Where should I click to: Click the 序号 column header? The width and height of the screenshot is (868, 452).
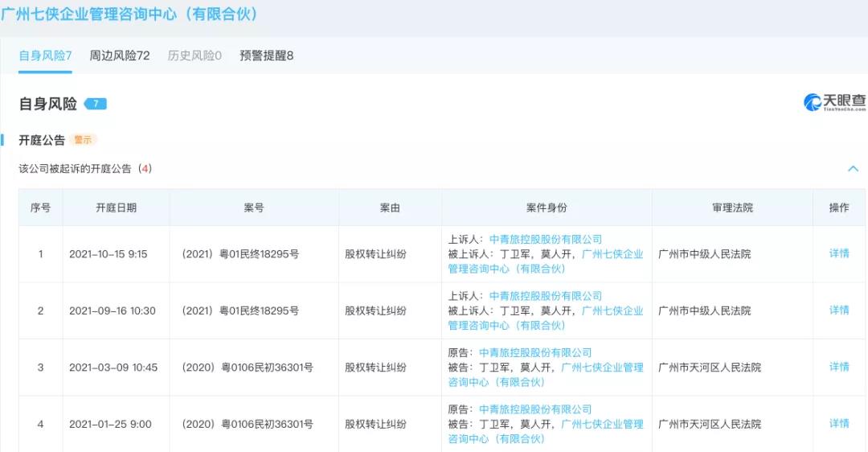coord(40,208)
